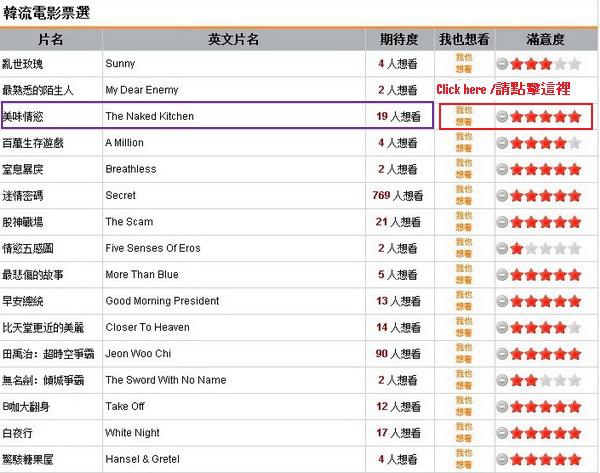
Task: Click 我也想看 link for Good Morning President
Action: (x=464, y=301)
